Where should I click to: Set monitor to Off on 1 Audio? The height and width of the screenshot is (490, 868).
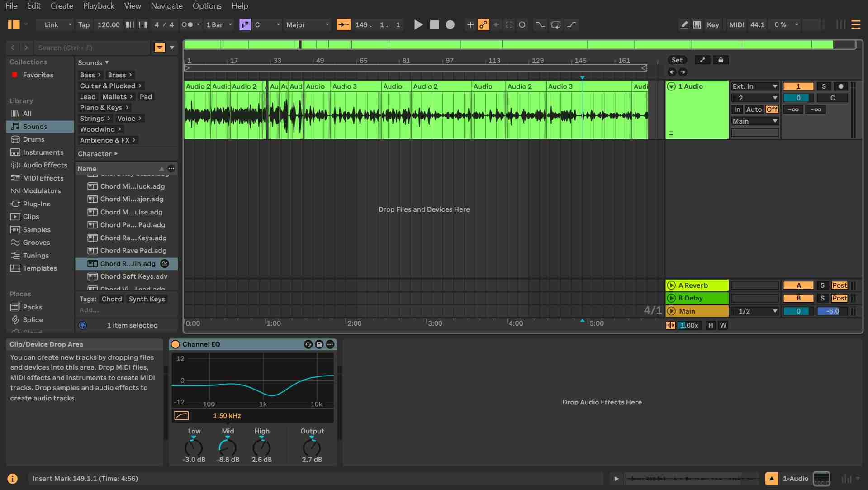[x=772, y=109]
